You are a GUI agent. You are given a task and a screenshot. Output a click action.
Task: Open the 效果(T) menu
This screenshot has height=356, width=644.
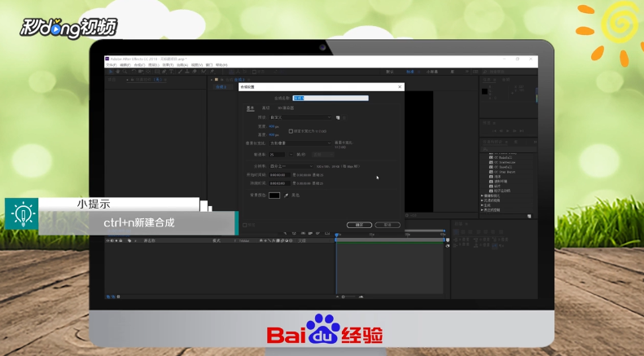click(168, 65)
